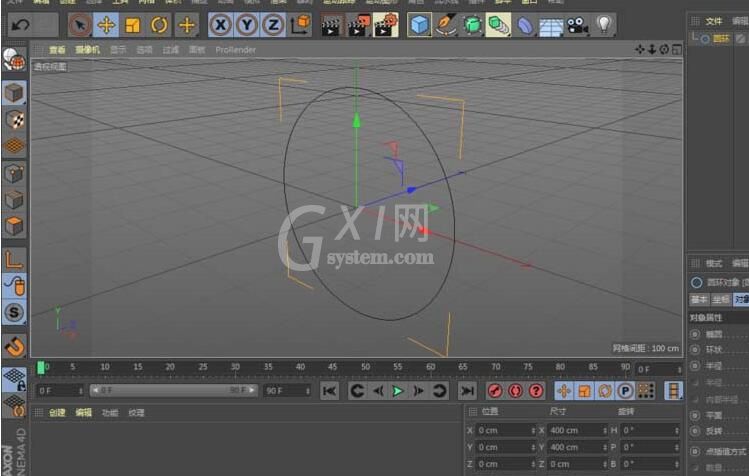Go to previous key button

[x=357, y=391]
